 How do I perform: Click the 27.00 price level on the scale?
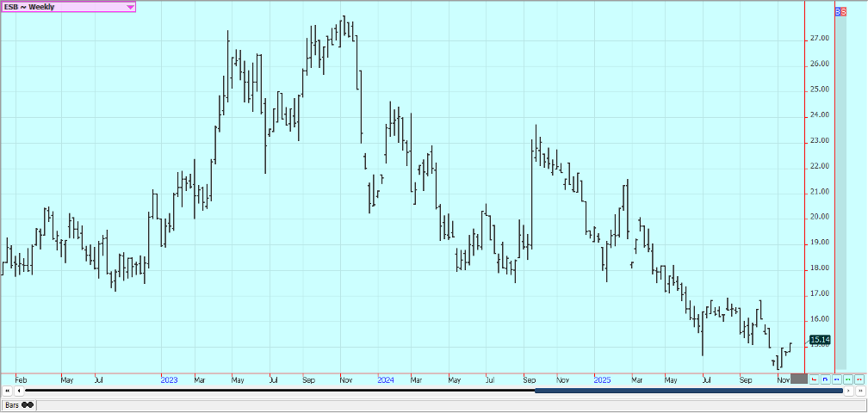[x=819, y=39]
